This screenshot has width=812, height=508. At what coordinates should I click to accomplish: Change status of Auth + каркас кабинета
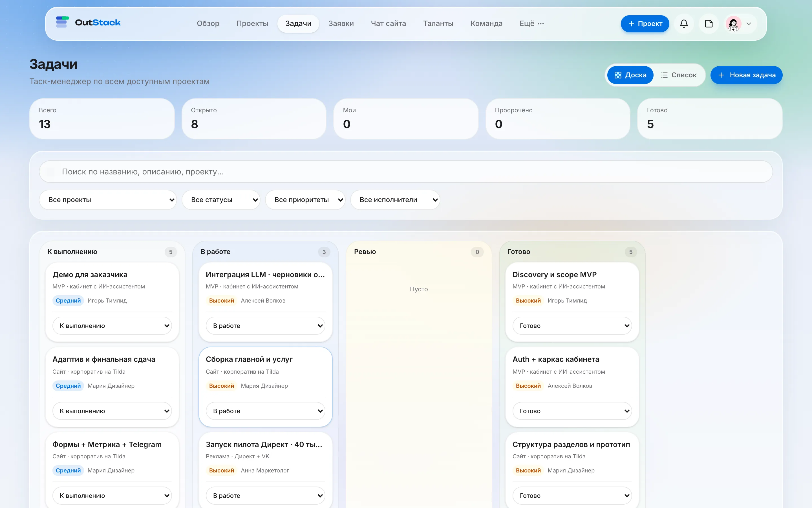[572, 411]
